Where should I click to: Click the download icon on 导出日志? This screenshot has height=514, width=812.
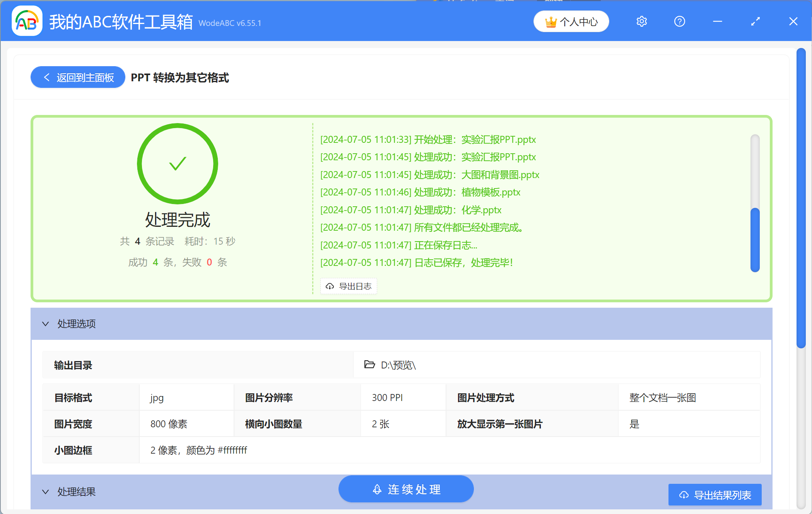[x=330, y=286]
